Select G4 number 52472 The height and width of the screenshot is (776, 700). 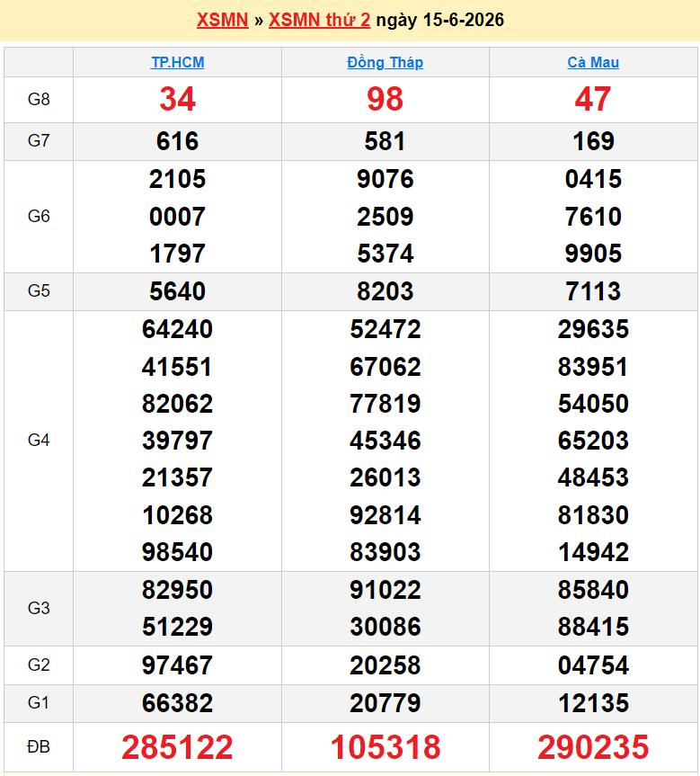click(385, 330)
